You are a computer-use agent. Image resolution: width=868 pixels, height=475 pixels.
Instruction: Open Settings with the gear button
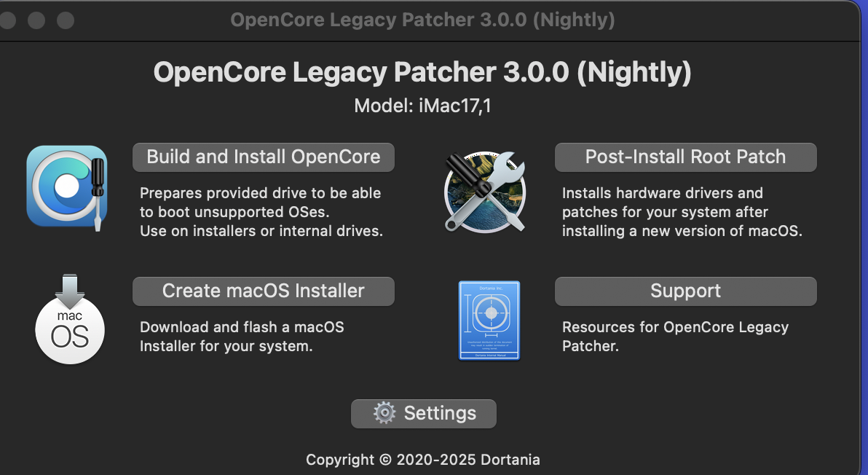(424, 414)
